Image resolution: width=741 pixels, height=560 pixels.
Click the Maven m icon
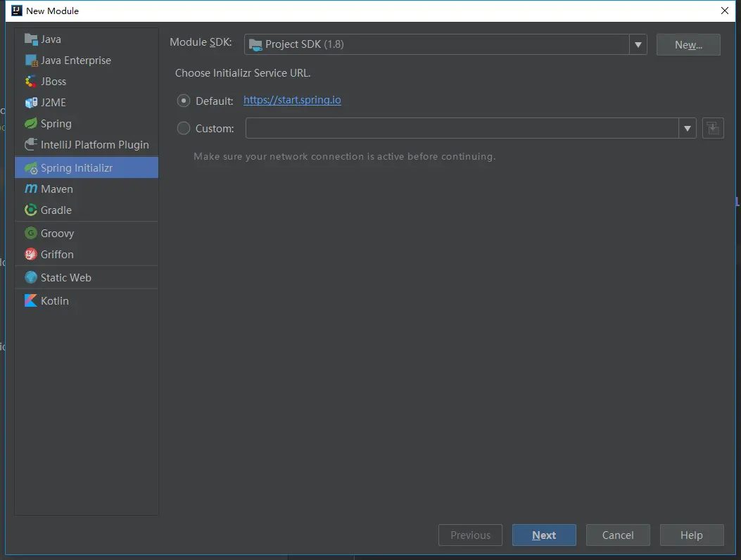click(x=31, y=189)
